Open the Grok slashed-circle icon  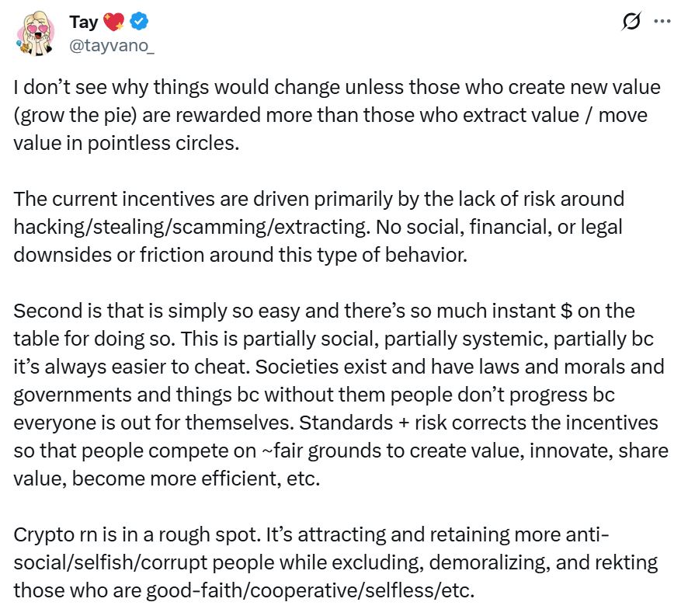631,23
